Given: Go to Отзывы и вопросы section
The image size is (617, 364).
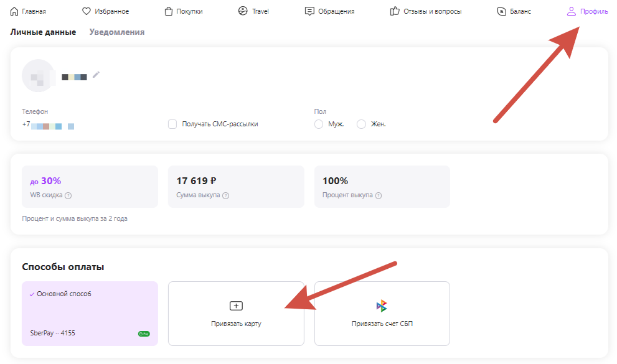Looking at the screenshot, I should [425, 11].
